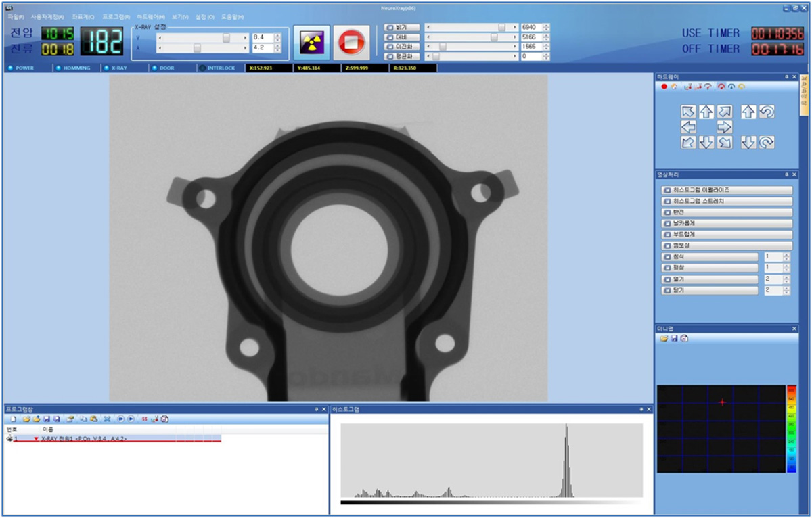
Task: Click the 날카롭게 (sharpen) button
Action: click(727, 223)
